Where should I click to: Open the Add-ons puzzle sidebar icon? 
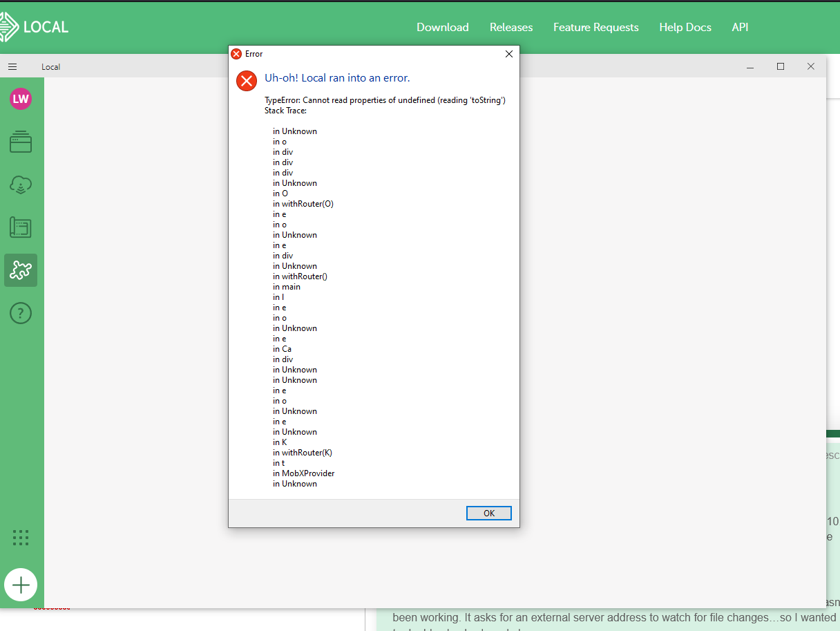[21, 270]
